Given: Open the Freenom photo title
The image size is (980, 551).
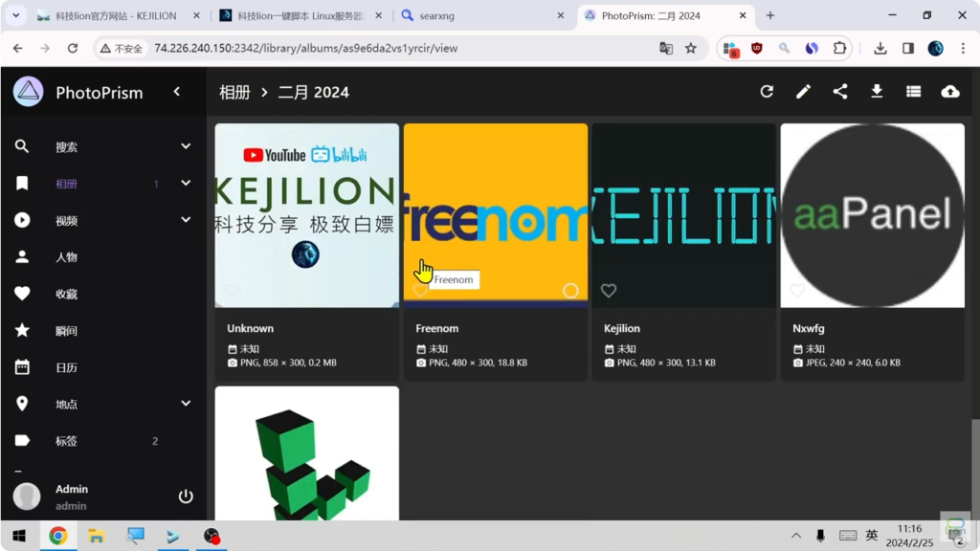Looking at the screenshot, I should pos(437,328).
